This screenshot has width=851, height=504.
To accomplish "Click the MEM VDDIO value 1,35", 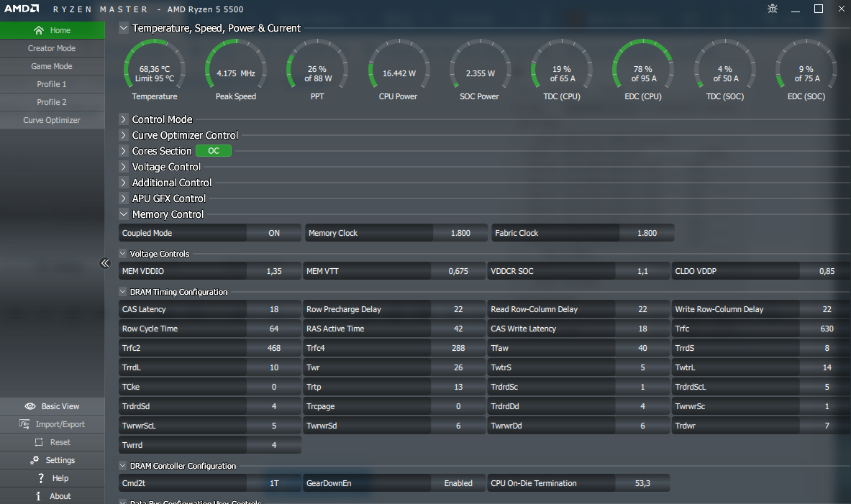I will point(274,271).
